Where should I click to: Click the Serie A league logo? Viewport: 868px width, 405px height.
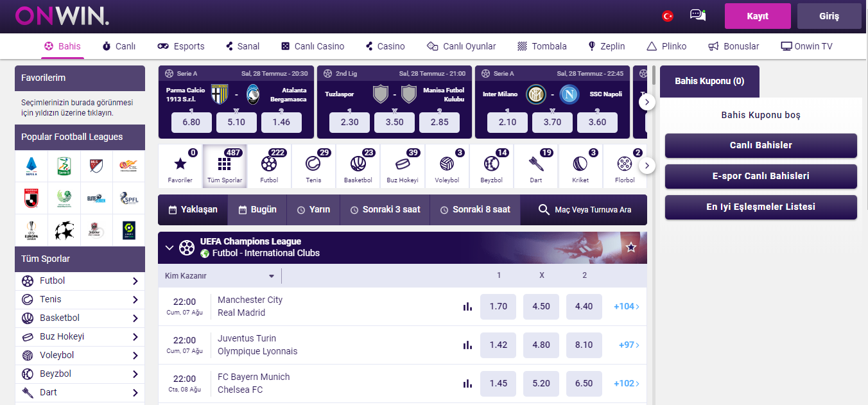pos(31,166)
